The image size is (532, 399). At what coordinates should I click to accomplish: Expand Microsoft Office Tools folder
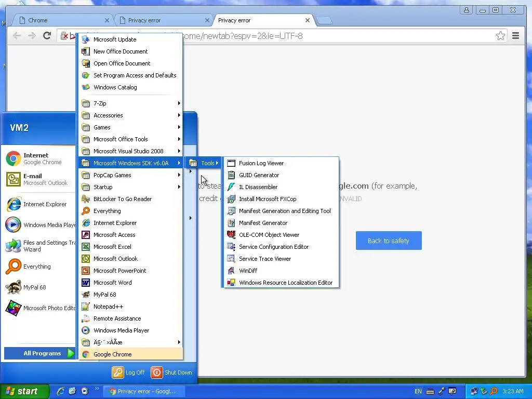click(x=130, y=139)
